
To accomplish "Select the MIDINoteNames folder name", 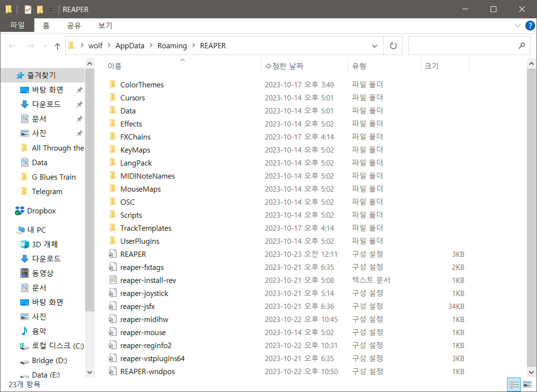I will pyautogui.click(x=147, y=176).
